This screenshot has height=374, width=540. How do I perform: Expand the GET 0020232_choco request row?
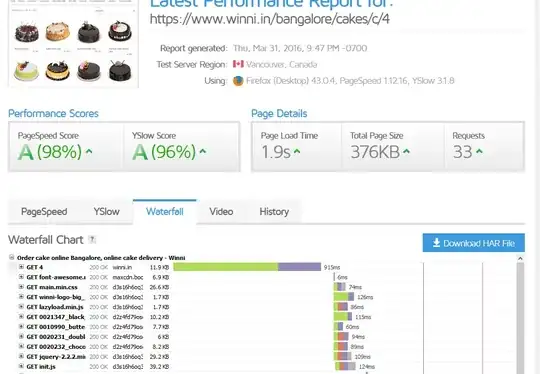(21, 346)
